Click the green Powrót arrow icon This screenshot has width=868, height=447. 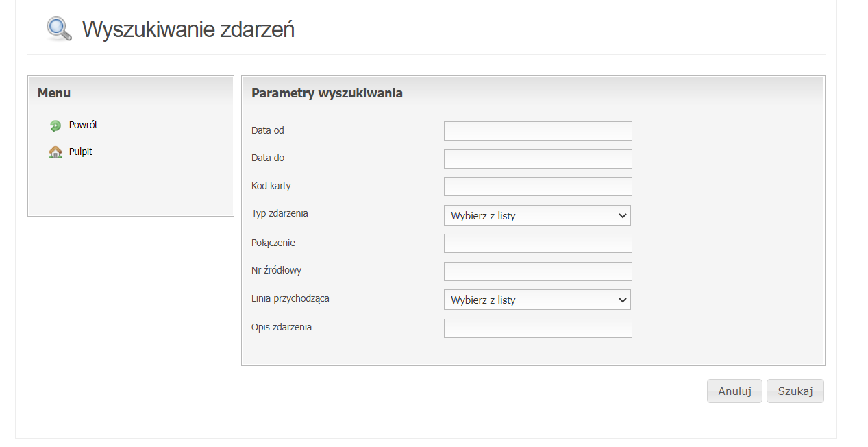coord(55,125)
